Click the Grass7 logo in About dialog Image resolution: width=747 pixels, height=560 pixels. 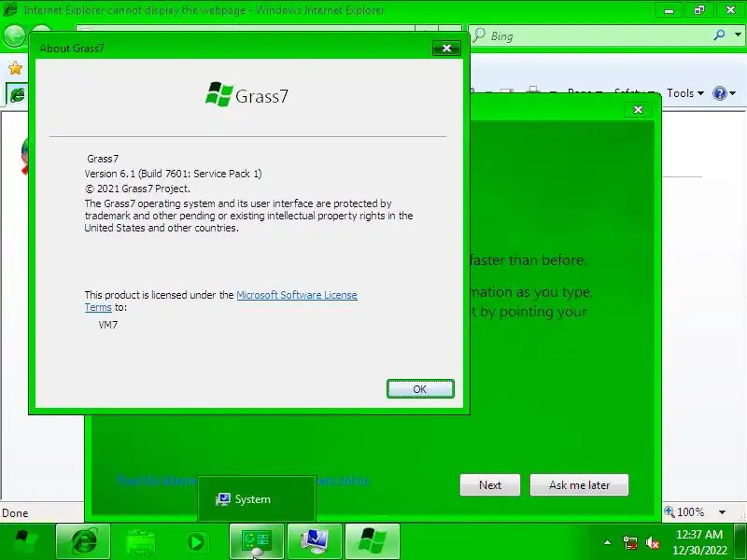pos(247,94)
